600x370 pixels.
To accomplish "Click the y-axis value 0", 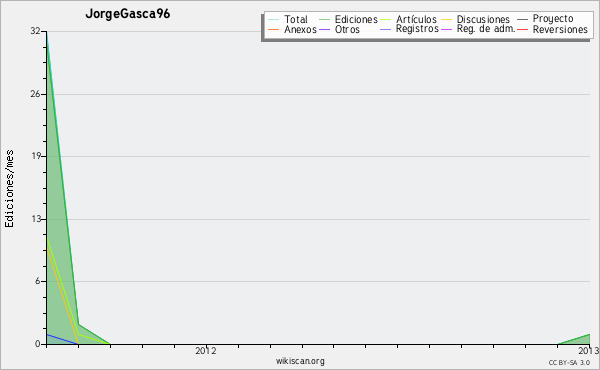I will pos(38,344).
